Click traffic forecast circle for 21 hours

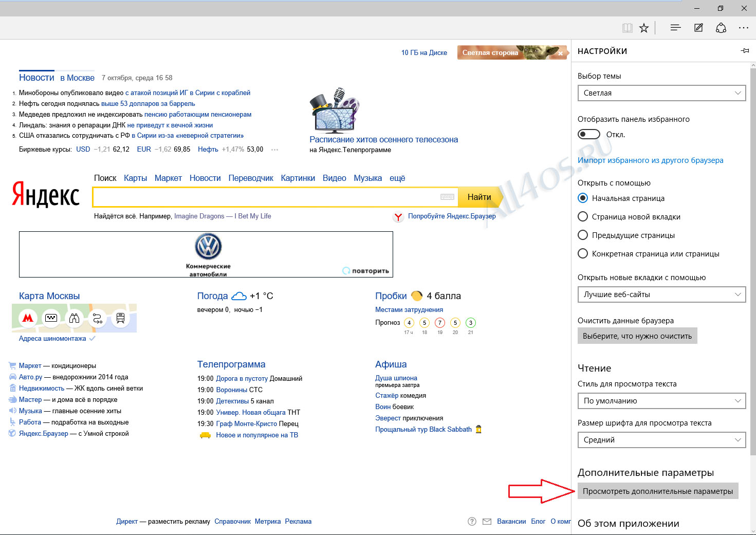pyautogui.click(x=471, y=323)
